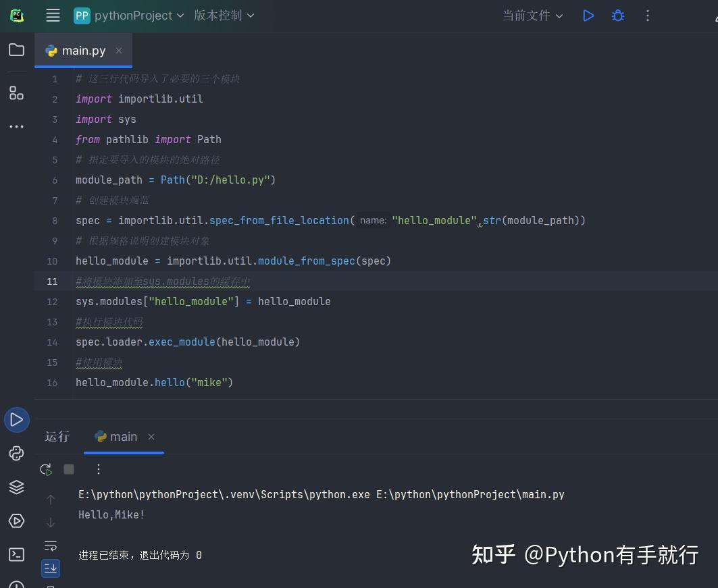The width and height of the screenshot is (718, 588).
Task: Open the main menu hamburger
Action: click(x=53, y=16)
